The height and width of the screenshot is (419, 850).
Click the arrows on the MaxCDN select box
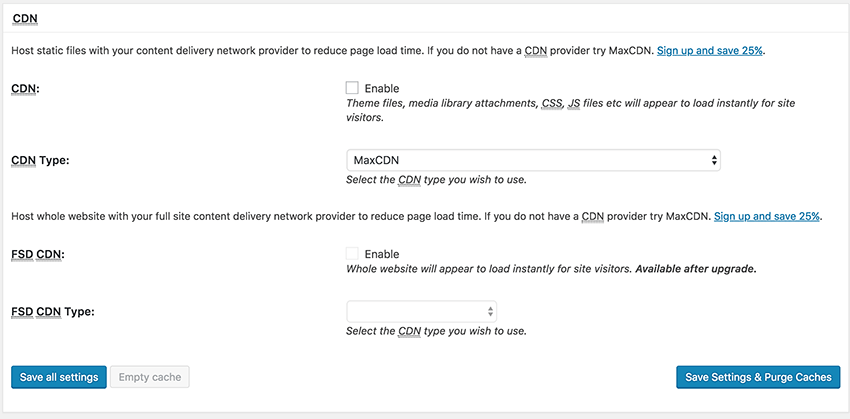tap(714, 160)
